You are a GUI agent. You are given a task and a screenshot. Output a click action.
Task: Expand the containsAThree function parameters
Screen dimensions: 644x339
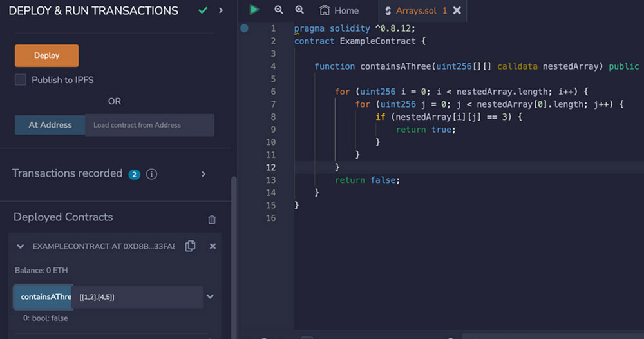(210, 296)
